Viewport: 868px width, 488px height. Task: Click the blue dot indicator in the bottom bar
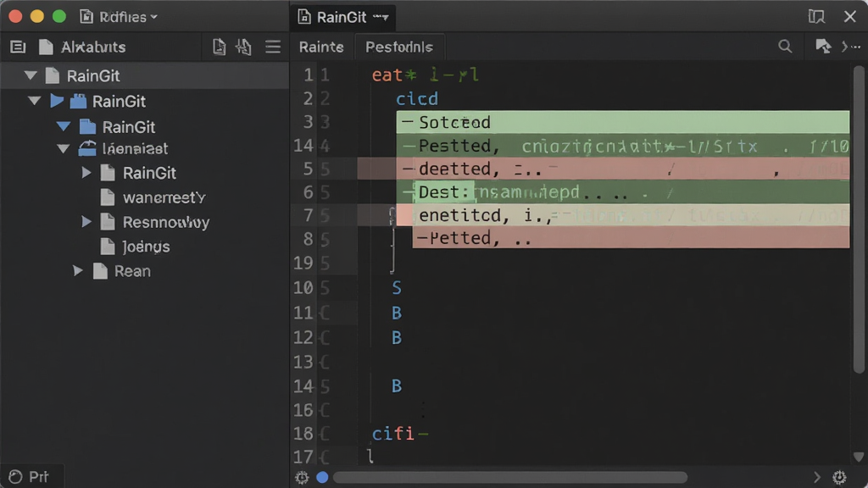[322, 477]
